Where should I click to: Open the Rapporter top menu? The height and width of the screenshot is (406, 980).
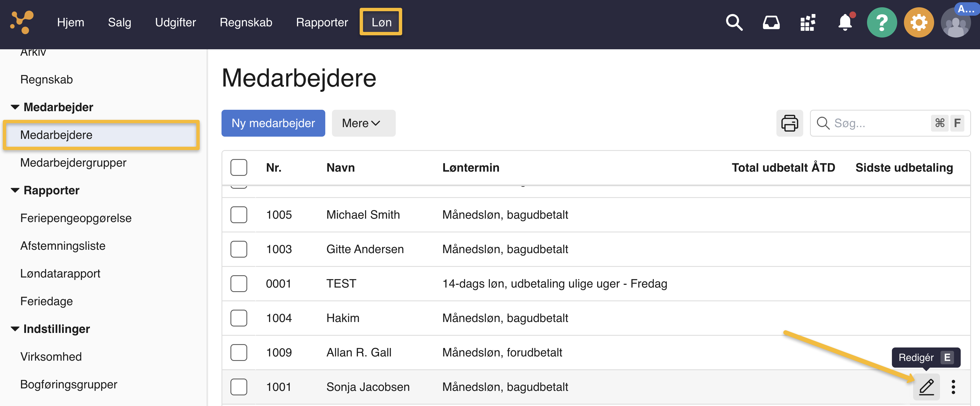point(321,22)
